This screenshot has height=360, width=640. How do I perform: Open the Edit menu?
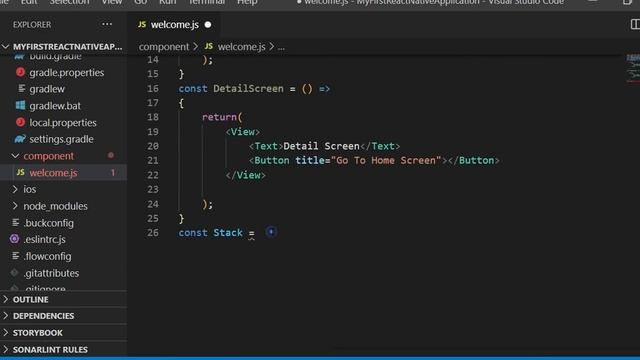click(29, 2)
